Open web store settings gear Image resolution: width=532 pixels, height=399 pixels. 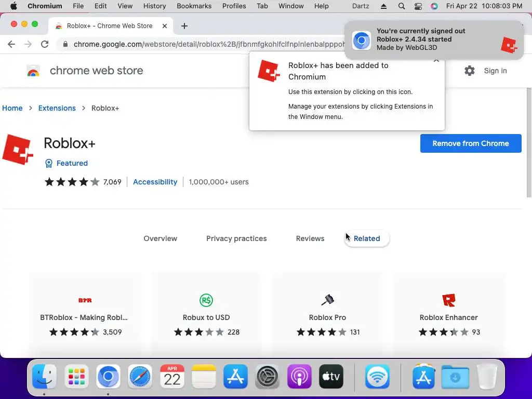pyautogui.click(x=470, y=71)
